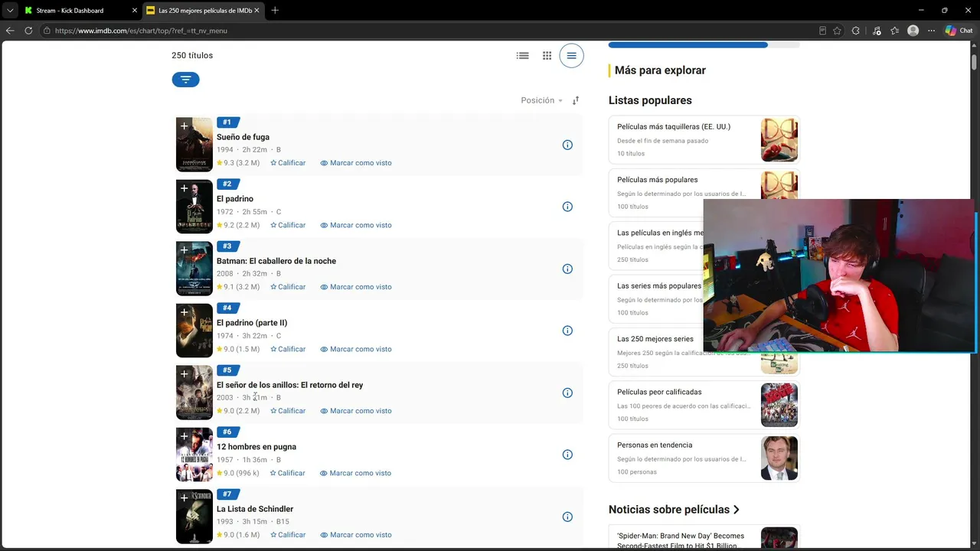Open Spider-Man: Brand New Day news headline
The image size is (980, 551).
pos(681,540)
